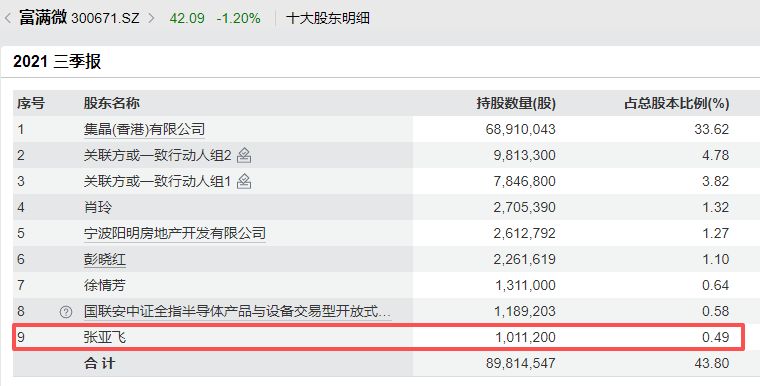This screenshot has width=760, height=386.
Task: Open shareholder link 集晶(香港)有限公司
Action: tap(144, 129)
